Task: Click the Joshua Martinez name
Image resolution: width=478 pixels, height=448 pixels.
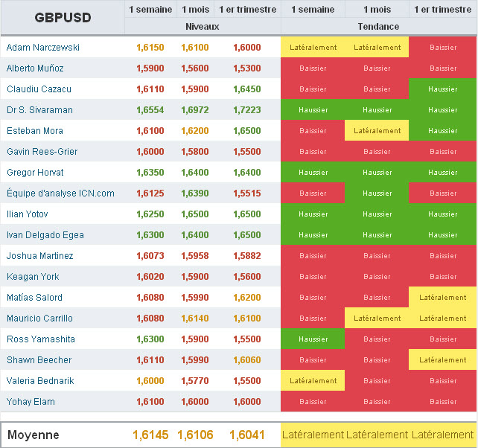Action: (x=40, y=256)
